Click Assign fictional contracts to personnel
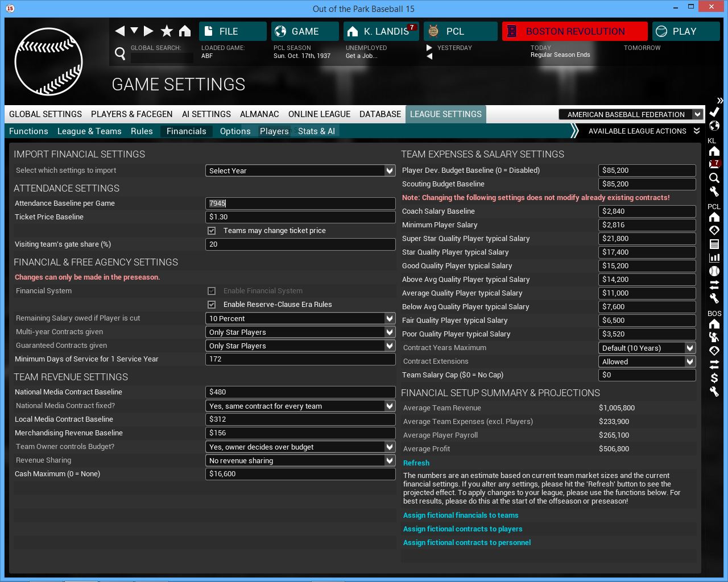This screenshot has height=582, width=728. click(x=467, y=543)
